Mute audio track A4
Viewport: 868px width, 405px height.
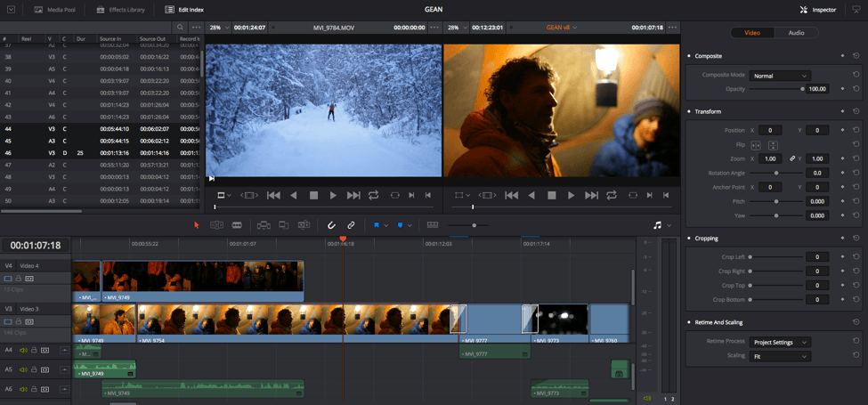23,350
